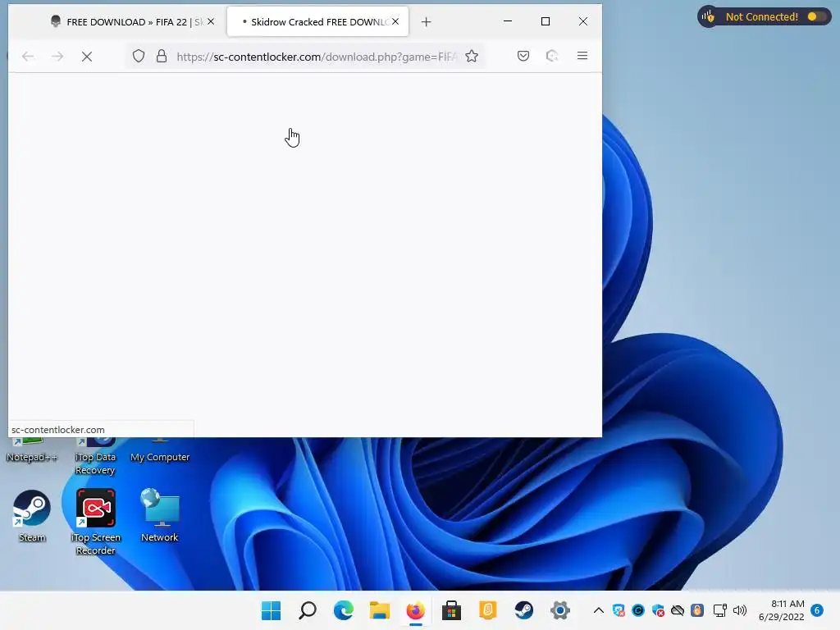Go forward to the next page
840x630 pixels.
[x=57, y=57]
